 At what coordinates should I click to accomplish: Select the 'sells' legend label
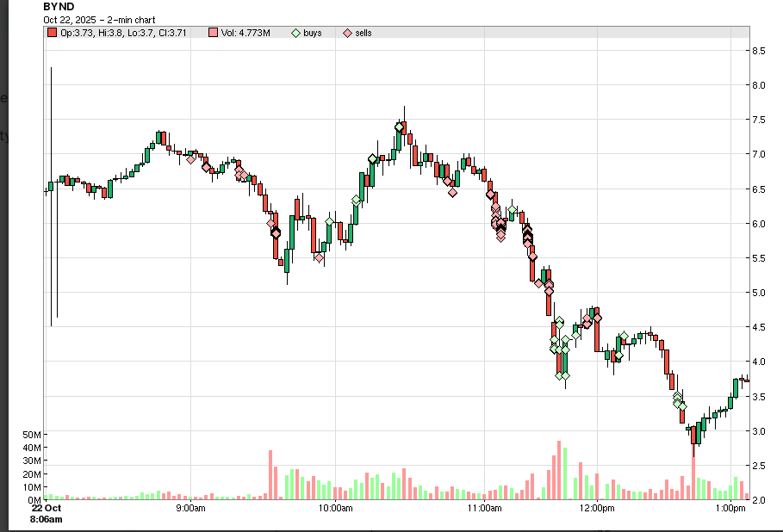tap(364, 33)
